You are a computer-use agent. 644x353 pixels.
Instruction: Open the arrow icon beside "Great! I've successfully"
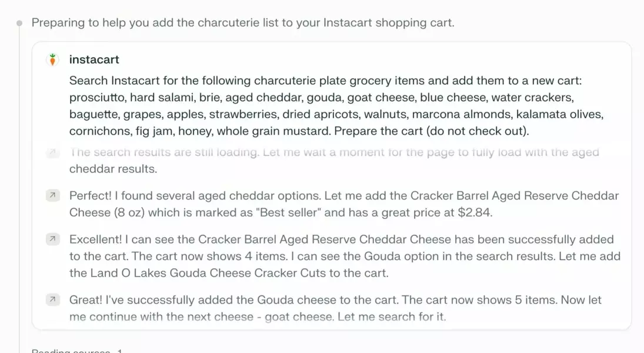click(x=53, y=299)
